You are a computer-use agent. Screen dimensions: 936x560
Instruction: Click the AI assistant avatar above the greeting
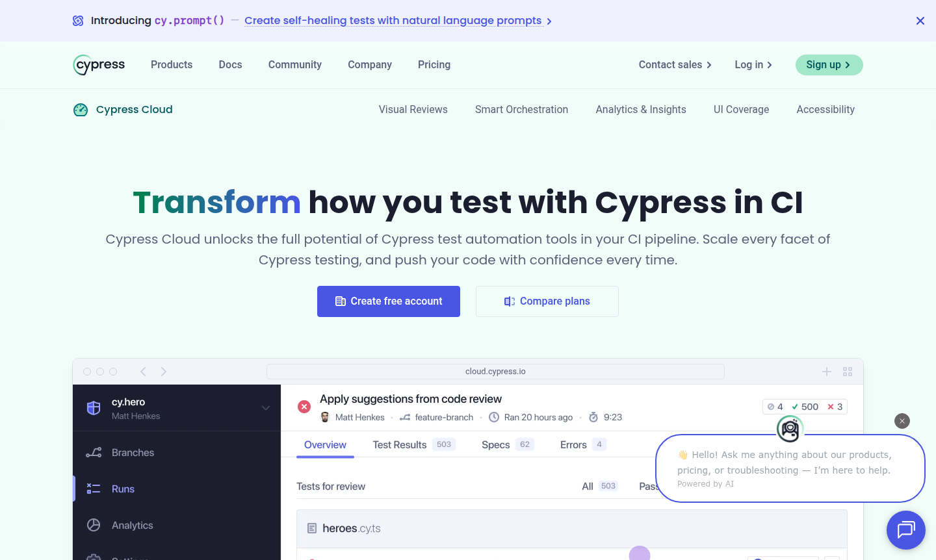click(789, 429)
